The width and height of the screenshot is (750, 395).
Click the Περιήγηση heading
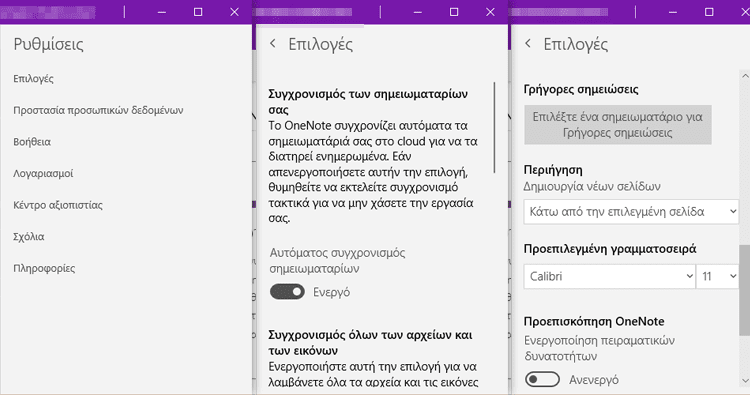[x=553, y=170]
